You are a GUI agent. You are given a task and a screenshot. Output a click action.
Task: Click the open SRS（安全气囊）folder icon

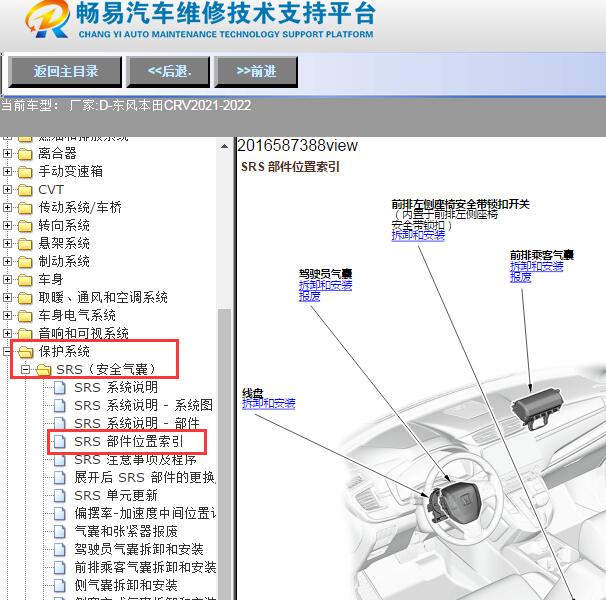pyautogui.click(x=43, y=370)
